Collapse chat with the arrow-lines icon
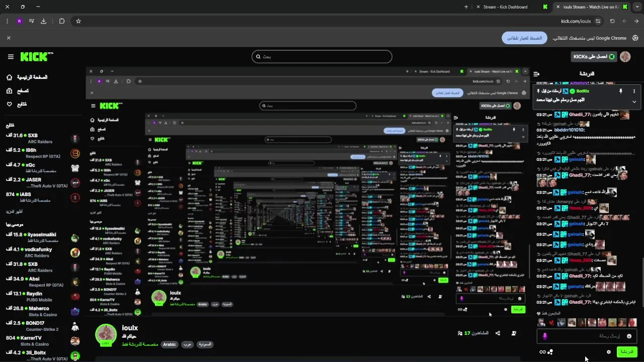The width and height of the screenshot is (644, 362). point(536,74)
